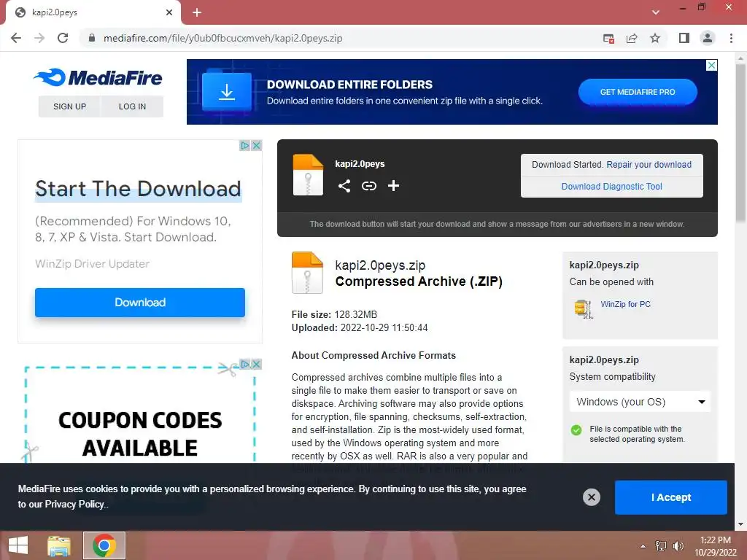The height and width of the screenshot is (560, 747).
Task: Click the green compatibility checkmark icon
Action: coord(576,430)
